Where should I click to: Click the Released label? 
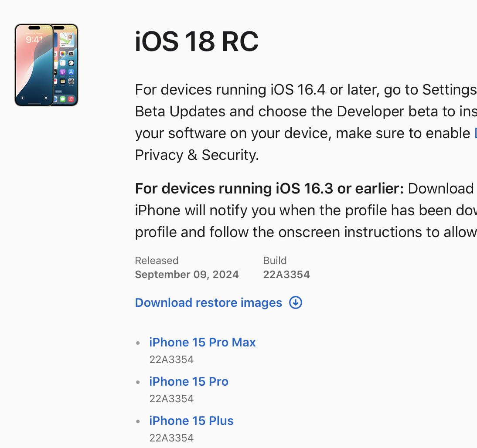coord(157,261)
